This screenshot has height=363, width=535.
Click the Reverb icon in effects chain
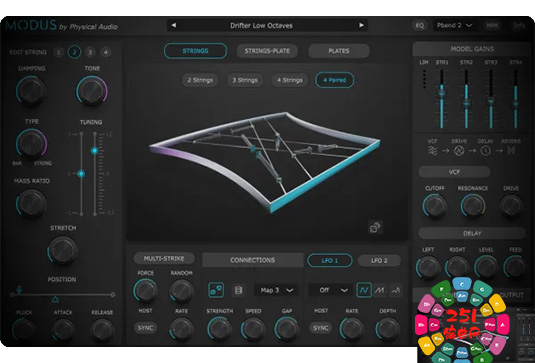pos(511,150)
